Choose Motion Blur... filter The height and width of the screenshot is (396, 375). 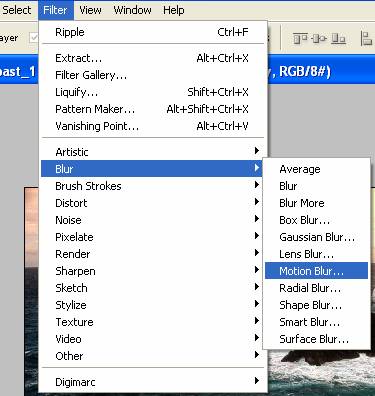pos(317,271)
